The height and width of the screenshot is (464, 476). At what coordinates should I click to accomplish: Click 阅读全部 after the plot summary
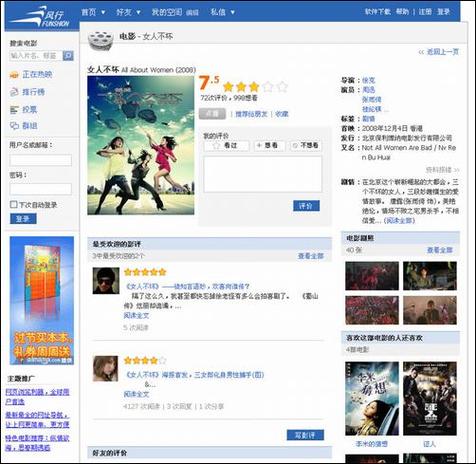coord(399,220)
